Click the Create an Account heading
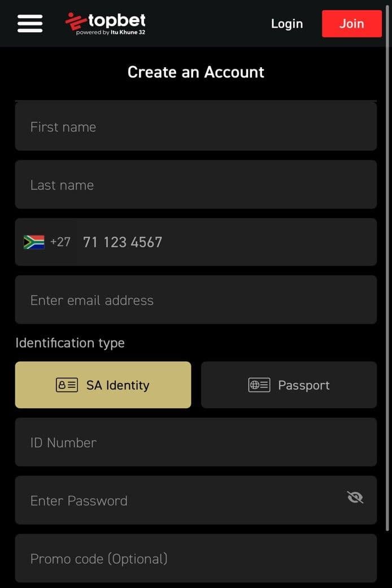 [195, 72]
